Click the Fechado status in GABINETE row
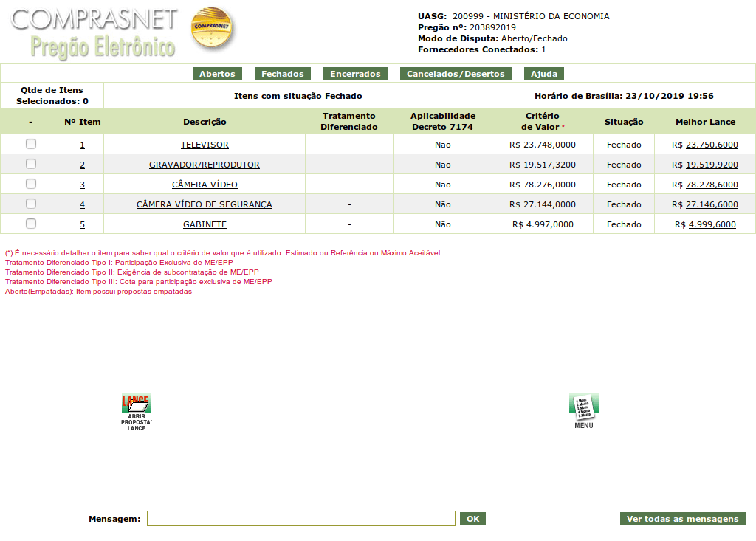 (624, 224)
